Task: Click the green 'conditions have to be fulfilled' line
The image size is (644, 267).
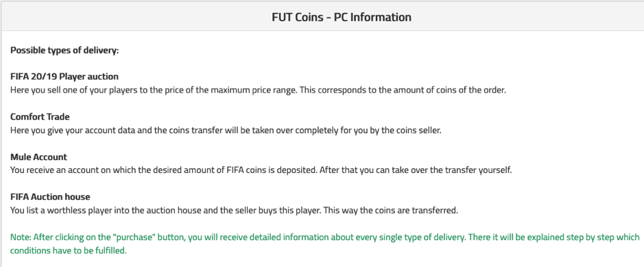Action: click(68, 250)
